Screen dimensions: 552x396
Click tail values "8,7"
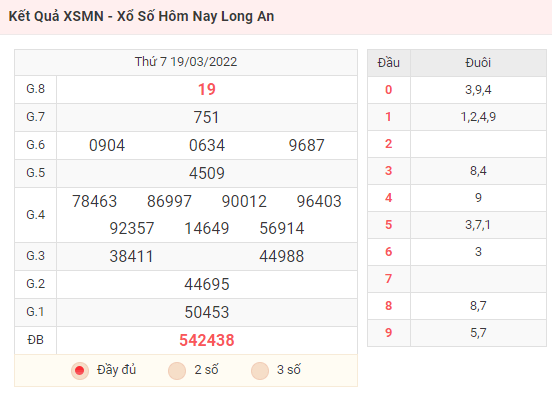[478, 306]
